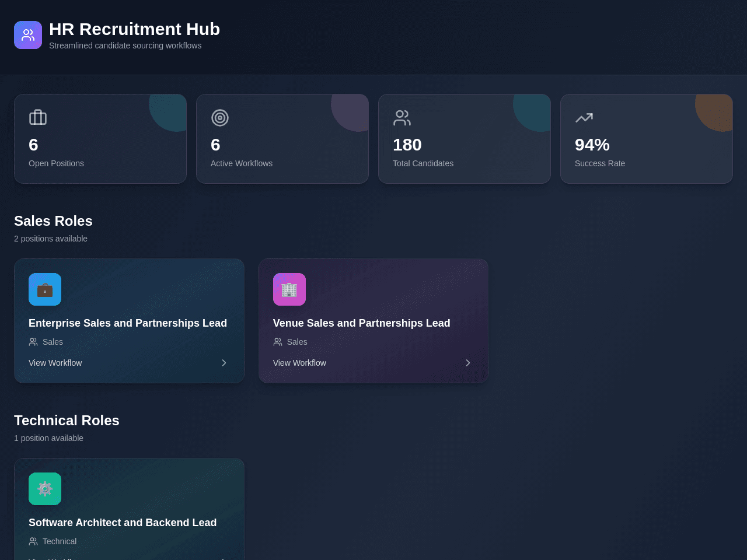The height and width of the screenshot is (560, 747).
Task: Click the 6 value in Open Positions card
Action: tap(33, 145)
